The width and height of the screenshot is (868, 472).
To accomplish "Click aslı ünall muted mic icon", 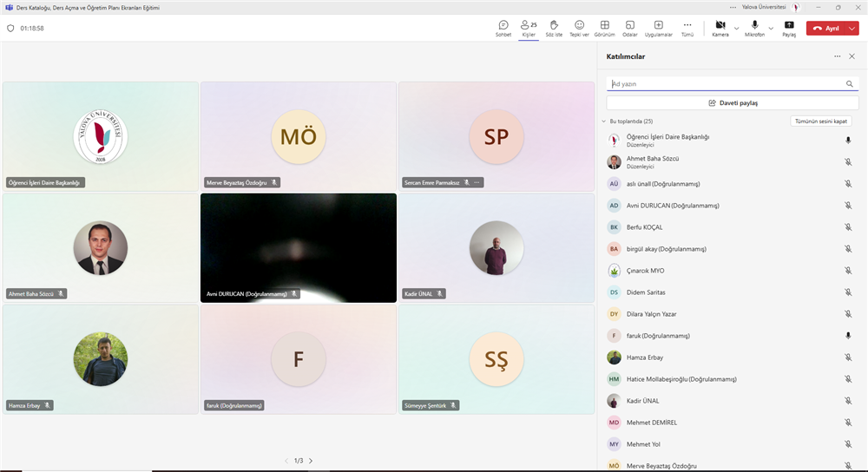I will (848, 184).
